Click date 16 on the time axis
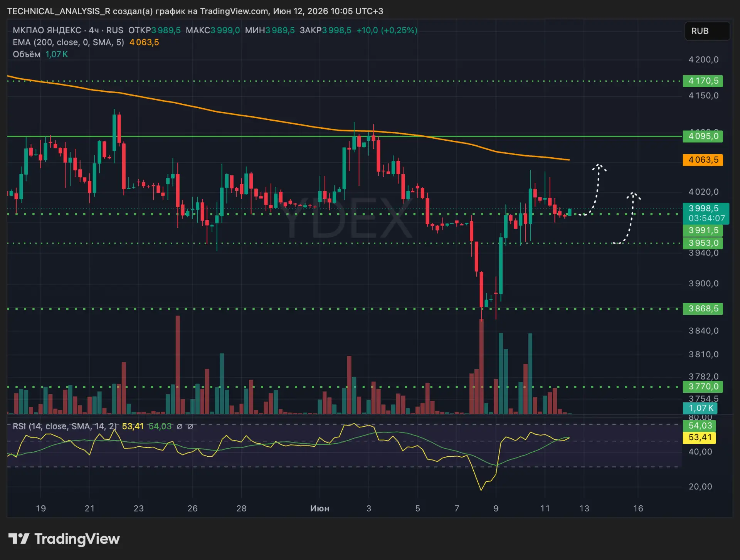The height and width of the screenshot is (560, 740). coord(638,508)
